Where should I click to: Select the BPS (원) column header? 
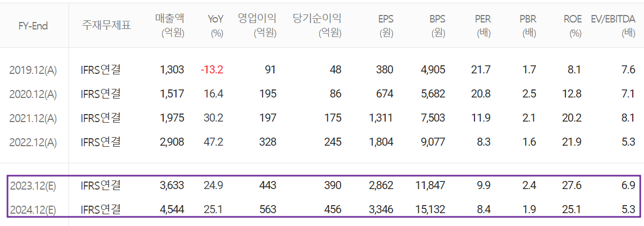436,25
